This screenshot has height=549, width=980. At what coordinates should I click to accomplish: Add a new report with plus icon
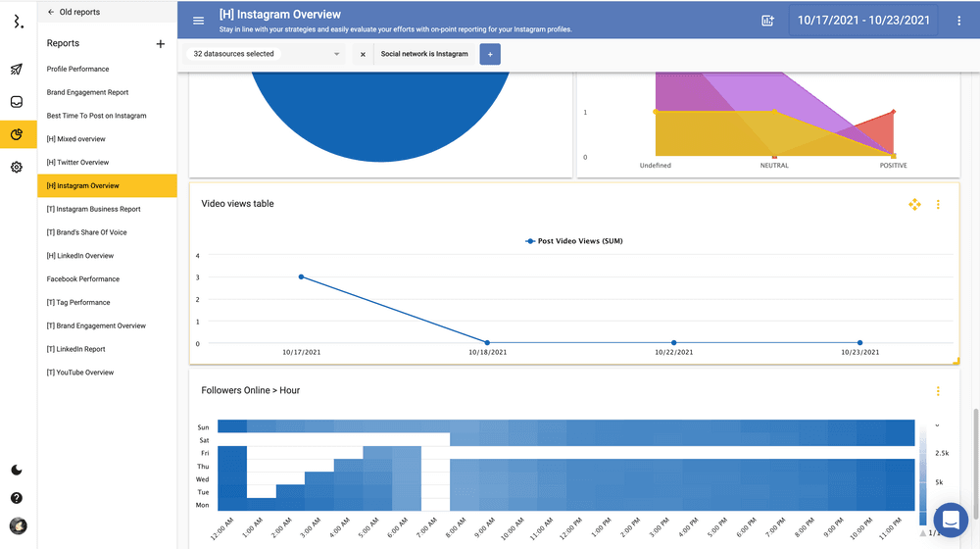161,44
